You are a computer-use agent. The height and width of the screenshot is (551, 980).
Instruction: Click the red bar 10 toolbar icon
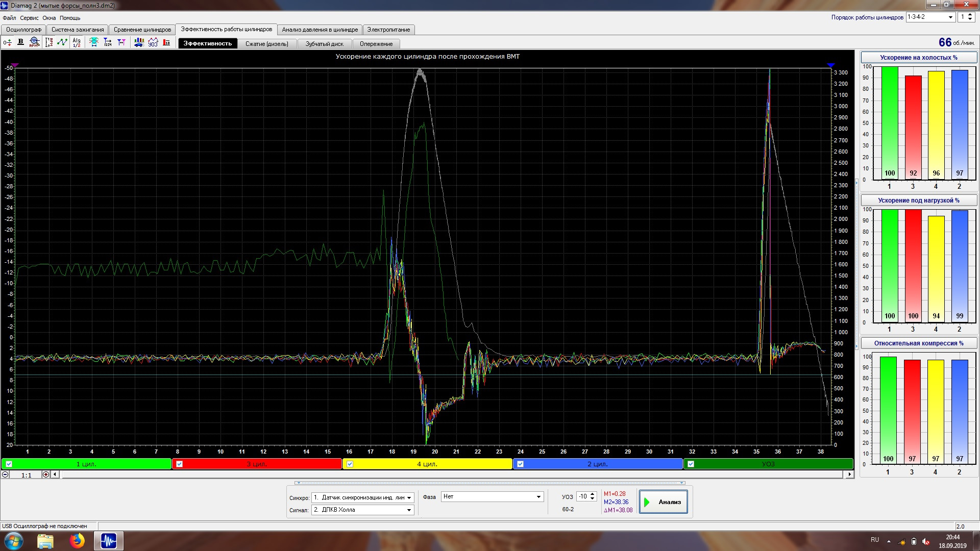point(166,42)
